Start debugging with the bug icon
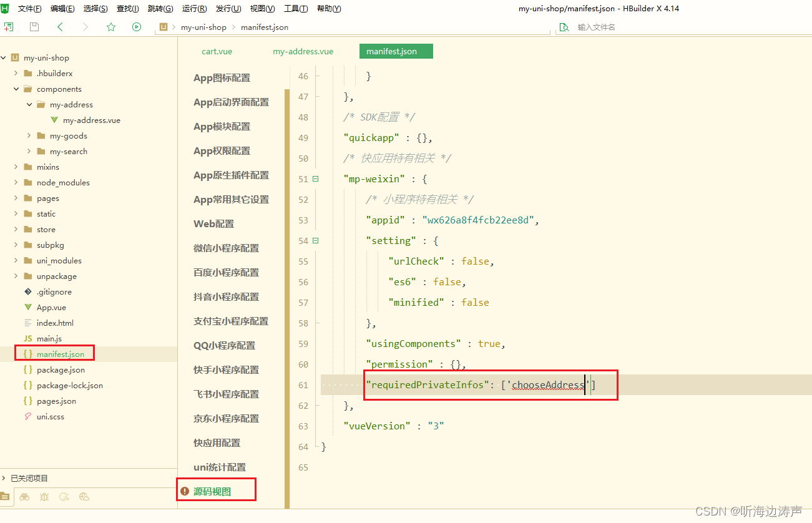Screen dimensions: 812x523 (x=44, y=497)
